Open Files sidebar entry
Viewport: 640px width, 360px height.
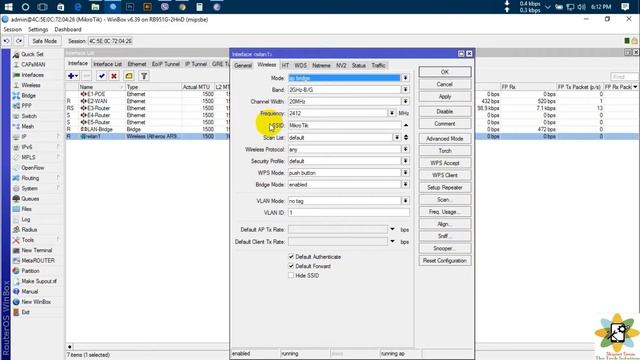[x=26, y=209]
